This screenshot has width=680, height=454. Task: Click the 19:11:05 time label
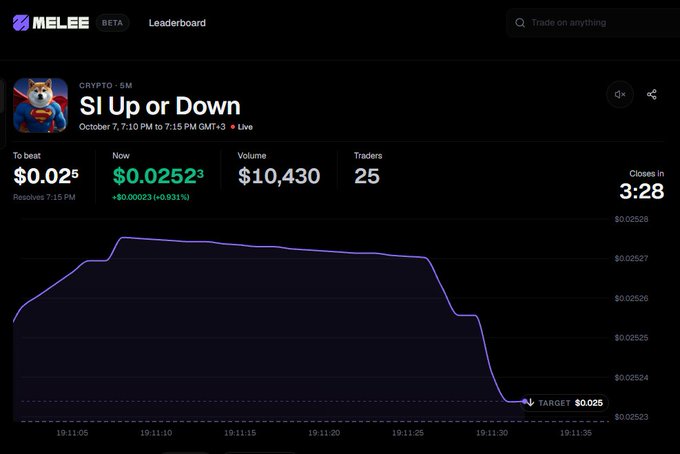tap(72, 433)
